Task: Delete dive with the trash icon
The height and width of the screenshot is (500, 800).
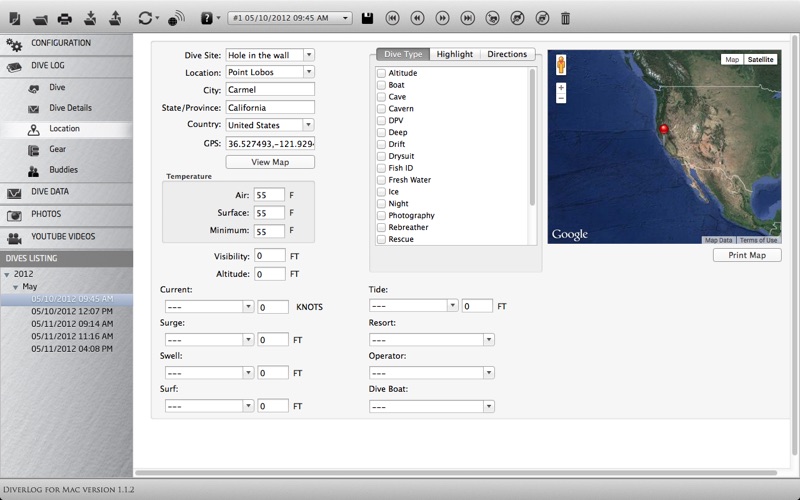Action: tap(565, 19)
